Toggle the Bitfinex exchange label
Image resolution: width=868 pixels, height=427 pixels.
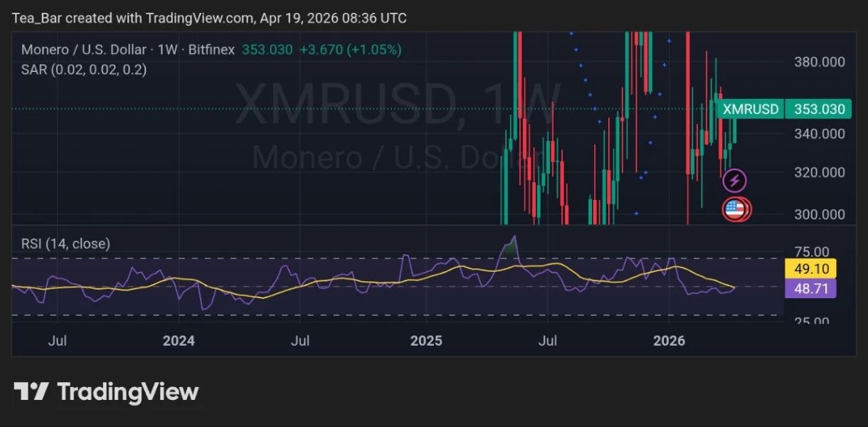click(x=211, y=50)
